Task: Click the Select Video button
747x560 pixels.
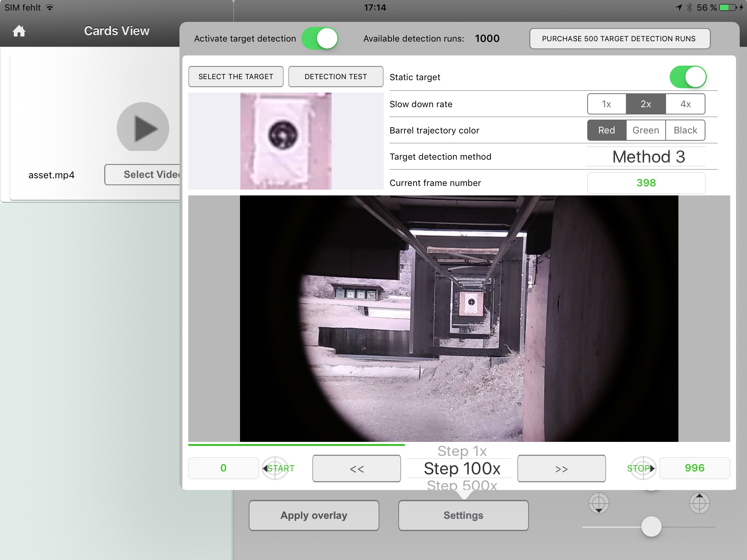Action: coord(142,175)
